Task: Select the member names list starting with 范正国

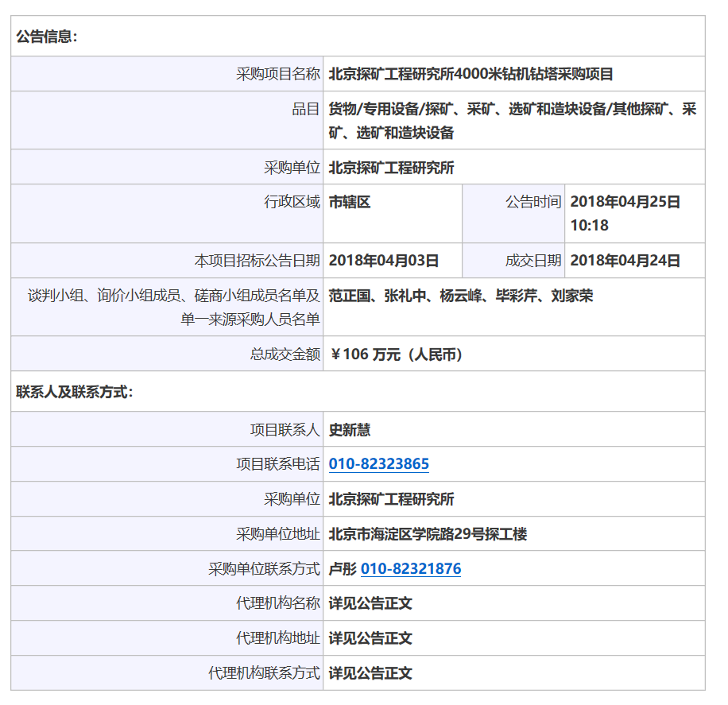Action: (460, 296)
